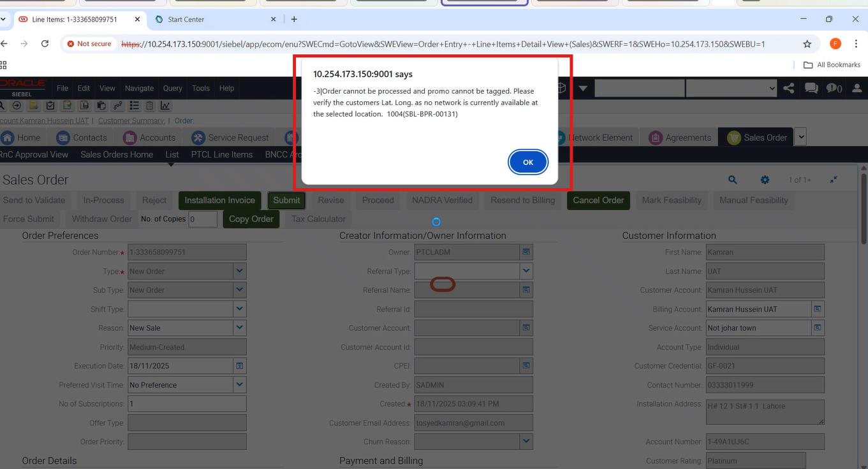Click OK in the error dialog
The height and width of the screenshot is (469, 868).
coord(527,162)
